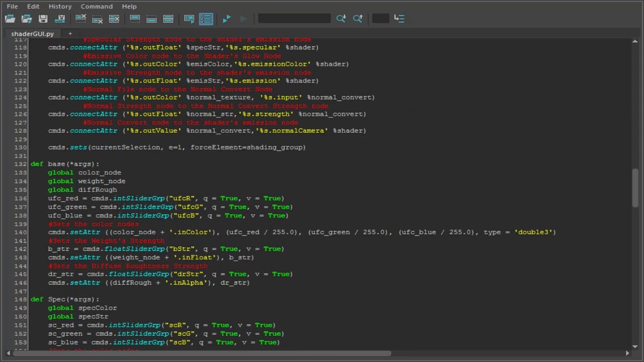
Task: Add a new tab with plus button
Action: [70, 34]
